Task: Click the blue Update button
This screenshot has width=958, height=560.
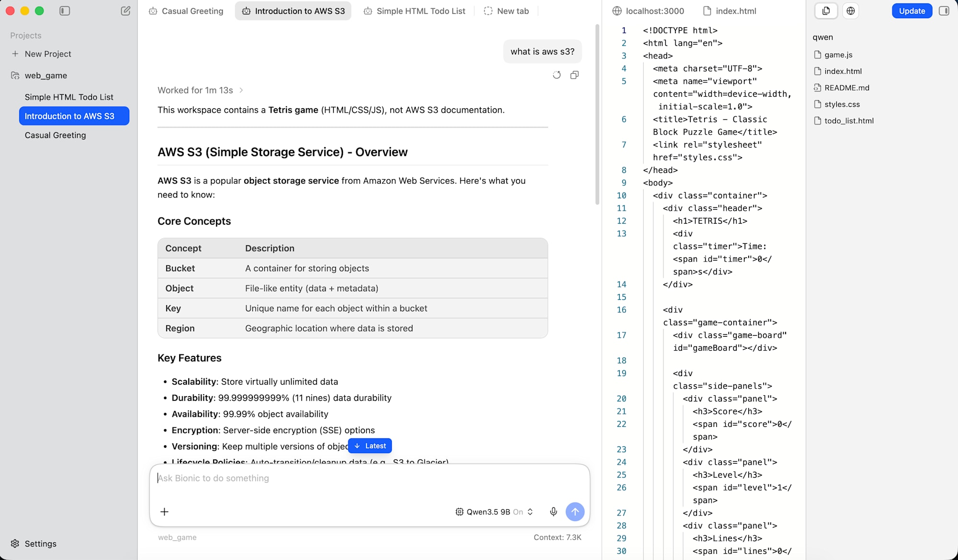Action: (x=912, y=11)
